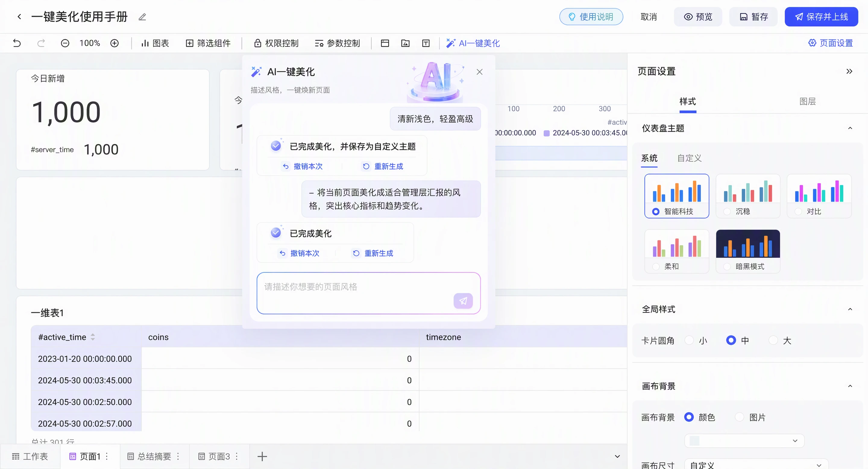Switch to the 自定义 theme tab
This screenshot has height=469, width=868.
[689, 158]
